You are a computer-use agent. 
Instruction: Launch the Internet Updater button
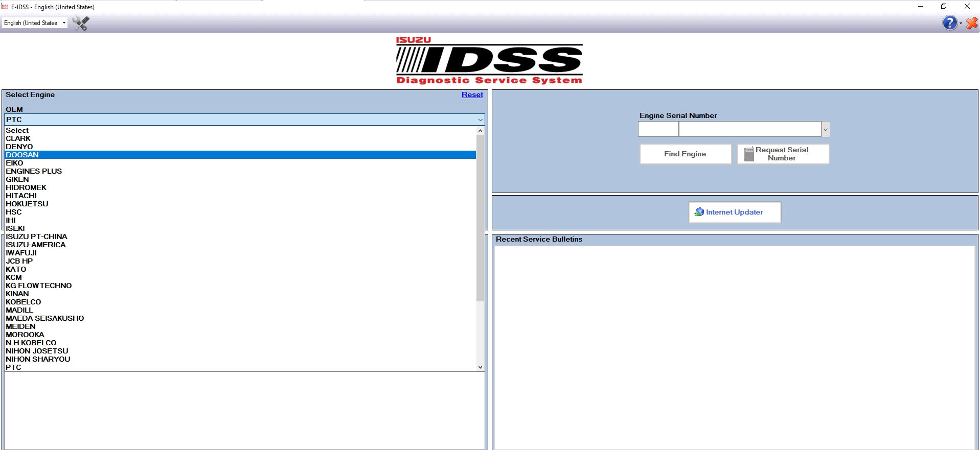(735, 212)
